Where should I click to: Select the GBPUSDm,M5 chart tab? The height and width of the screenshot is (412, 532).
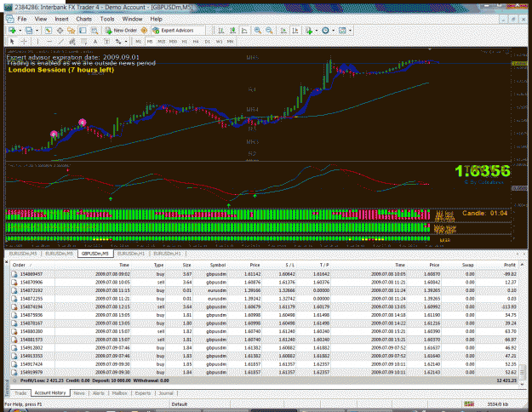click(95, 254)
